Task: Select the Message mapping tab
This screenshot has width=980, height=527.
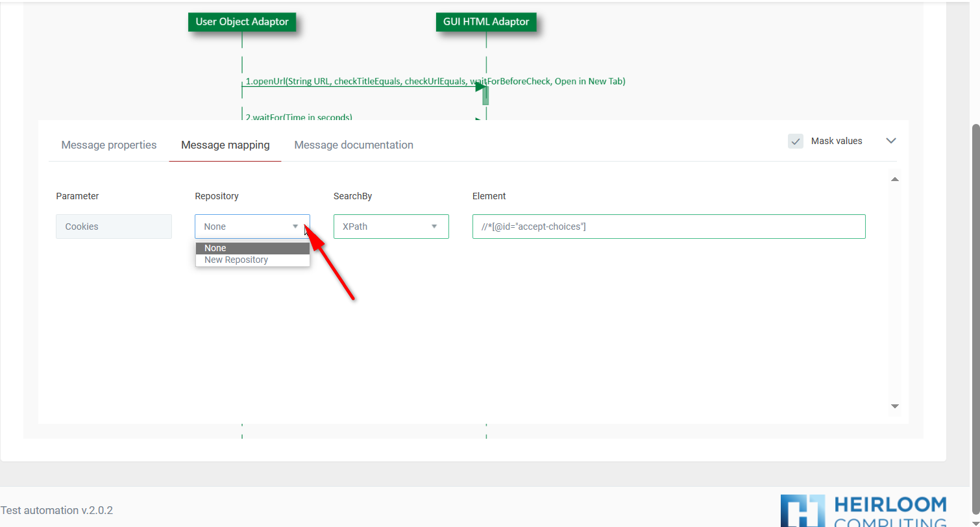Action: click(x=225, y=145)
